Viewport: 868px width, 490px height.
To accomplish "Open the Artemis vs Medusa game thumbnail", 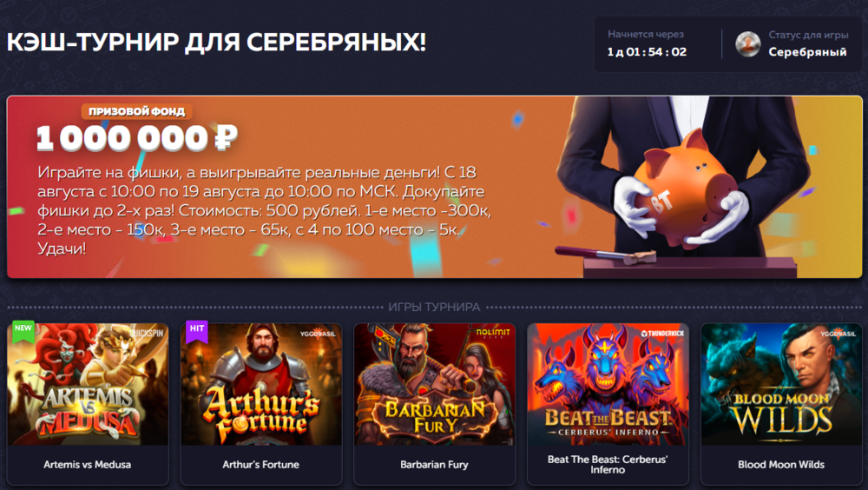I will [88, 384].
